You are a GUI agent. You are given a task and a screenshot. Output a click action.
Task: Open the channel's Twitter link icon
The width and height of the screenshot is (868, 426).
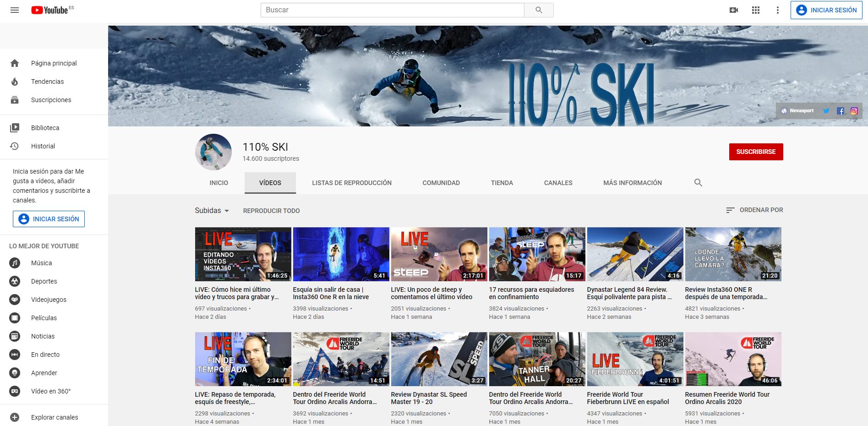point(826,111)
